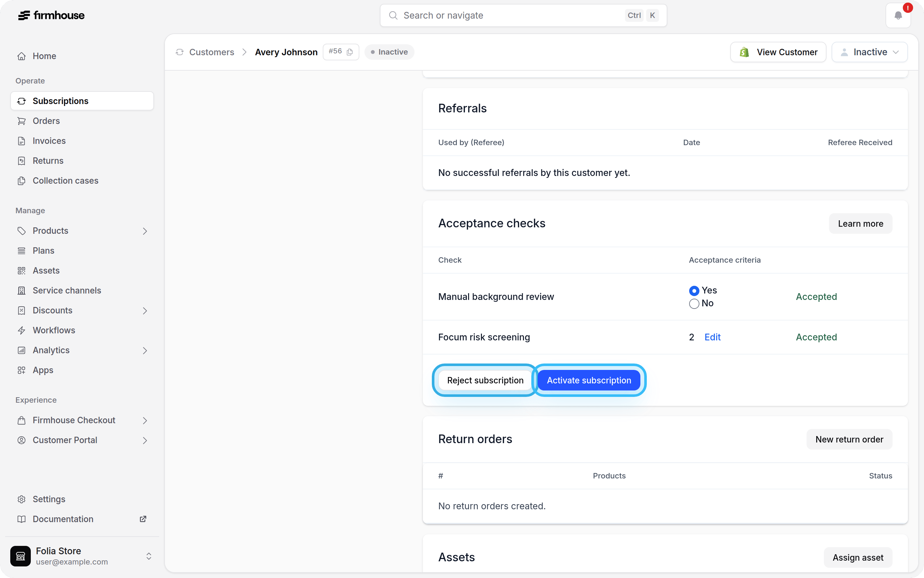Create a New return order

[849, 439]
